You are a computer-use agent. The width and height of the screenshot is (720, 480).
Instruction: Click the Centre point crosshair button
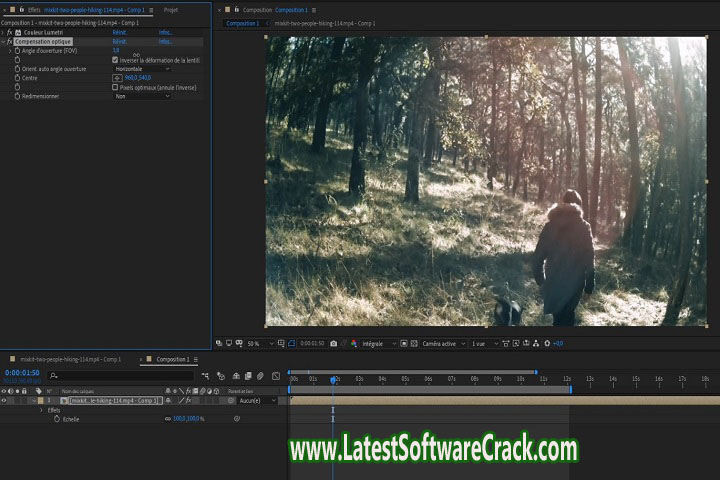click(x=117, y=78)
